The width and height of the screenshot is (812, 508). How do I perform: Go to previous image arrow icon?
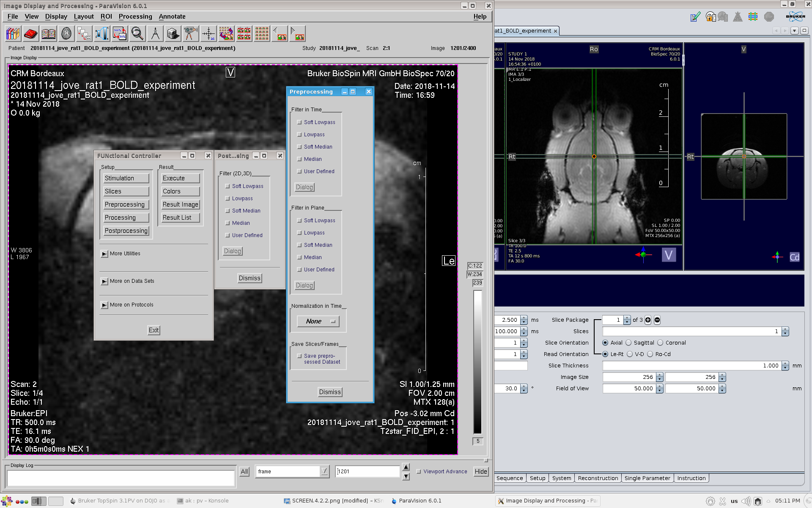click(x=280, y=33)
